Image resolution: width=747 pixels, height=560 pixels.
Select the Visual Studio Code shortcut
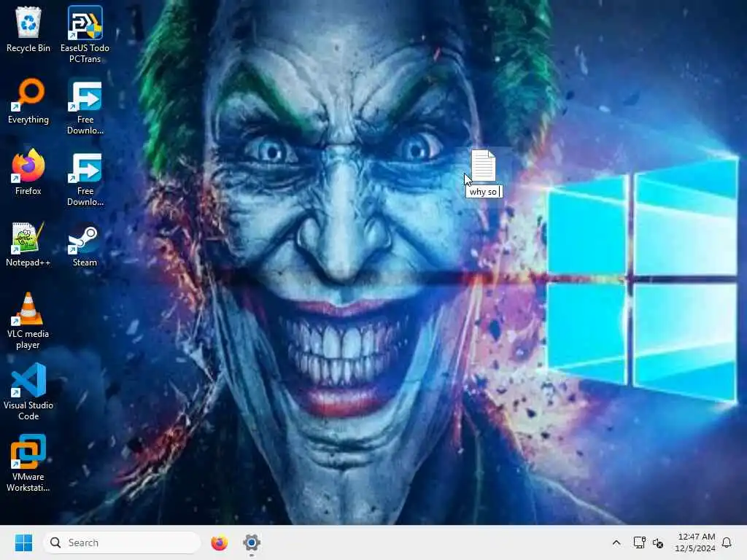pos(28,392)
